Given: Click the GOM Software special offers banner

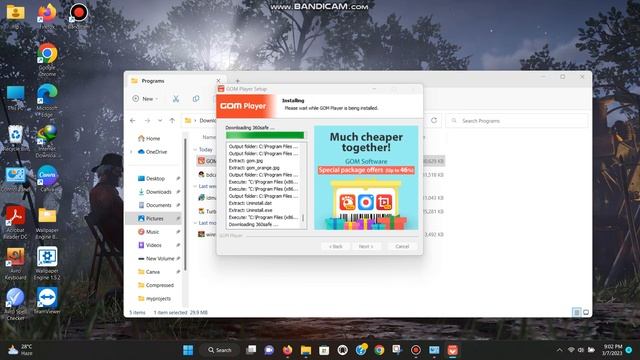Looking at the screenshot, I should point(366,178).
